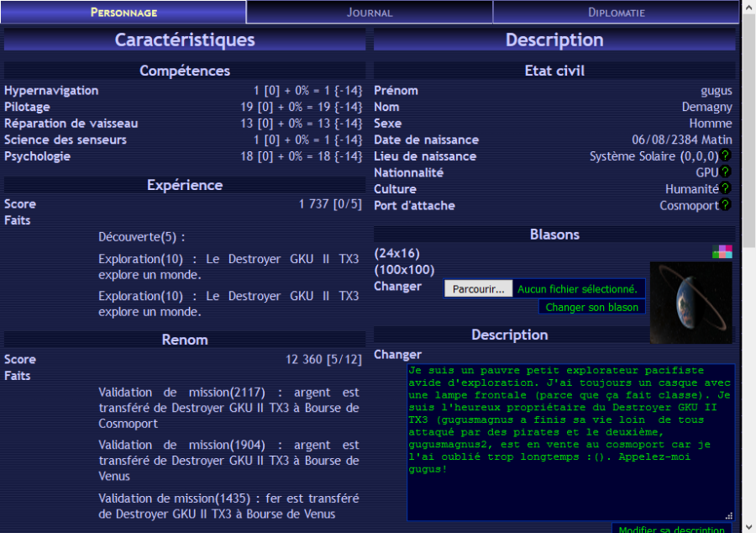756x533 pixels.
Task: Click the small 24x16 blason icon
Action: click(722, 251)
